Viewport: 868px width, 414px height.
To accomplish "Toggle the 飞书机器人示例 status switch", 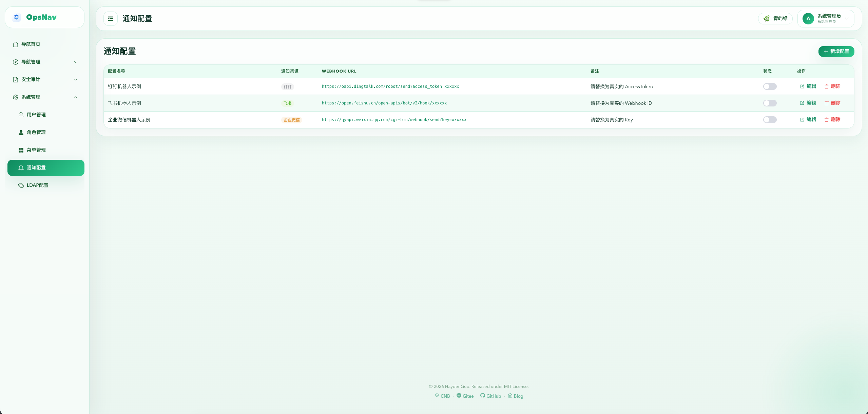I will pyautogui.click(x=769, y=103).
